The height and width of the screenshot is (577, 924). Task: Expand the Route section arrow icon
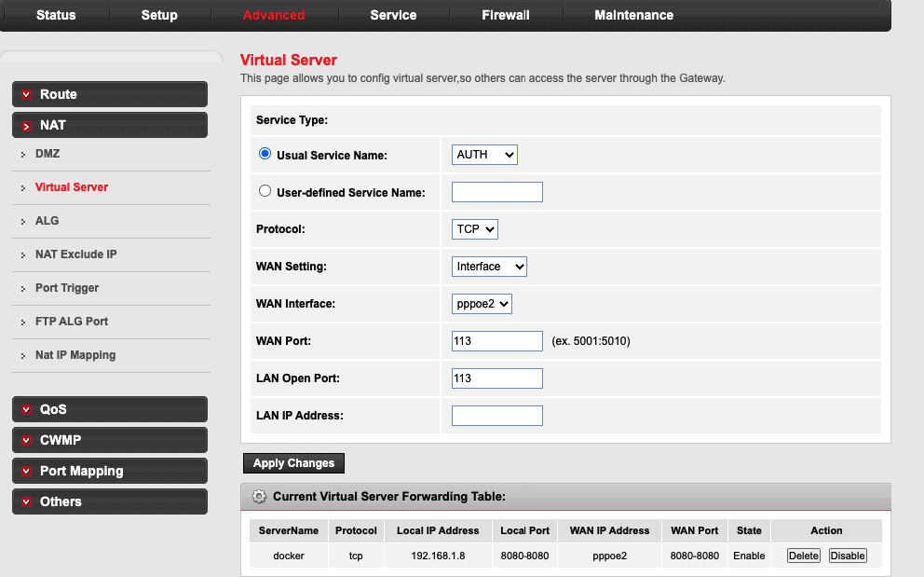click(27, 94)
